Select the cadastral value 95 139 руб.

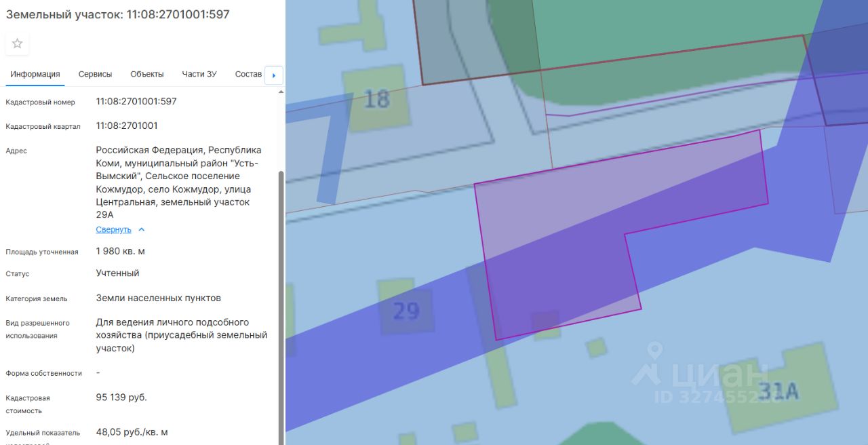tap(121, 398)
